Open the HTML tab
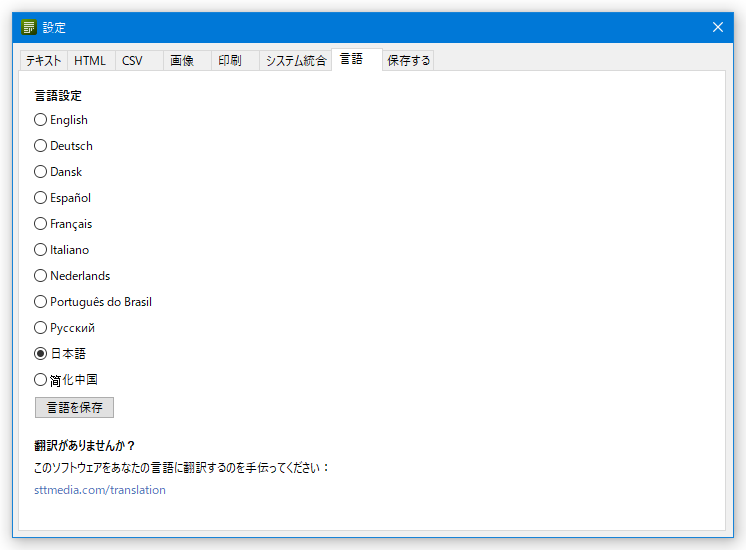This screenshot has width=746, height=550. coord(90,60)
